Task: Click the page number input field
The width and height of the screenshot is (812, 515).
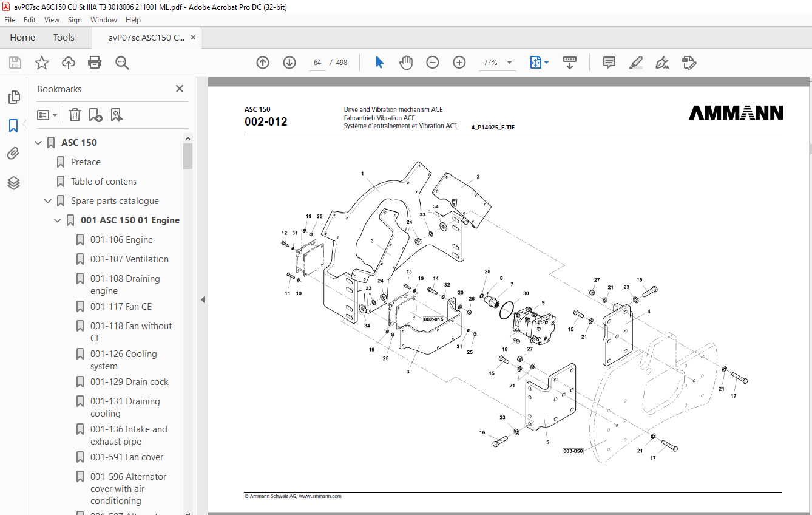Action: tap(317, 63)
